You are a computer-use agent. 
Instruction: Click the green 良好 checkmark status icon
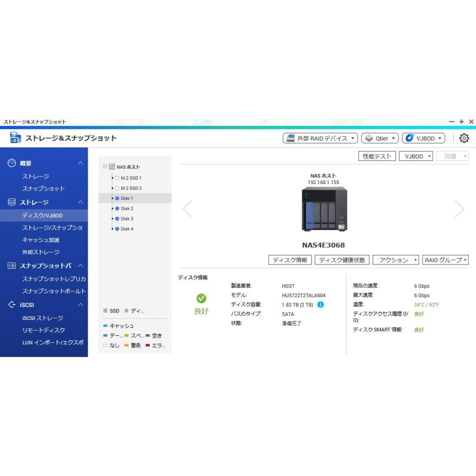(202, 298)
